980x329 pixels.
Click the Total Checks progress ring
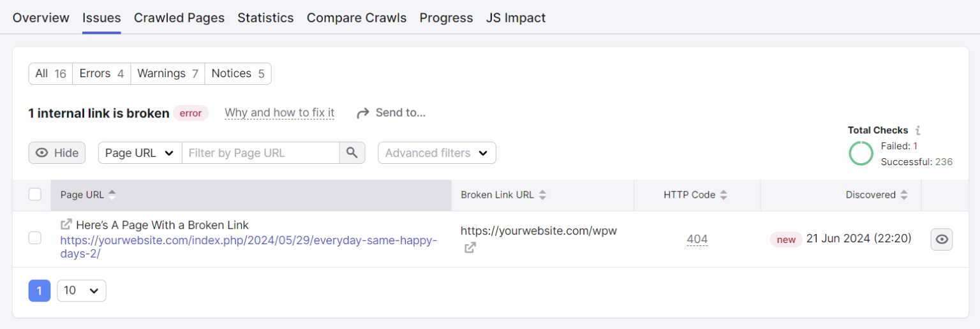pos(861,154)
